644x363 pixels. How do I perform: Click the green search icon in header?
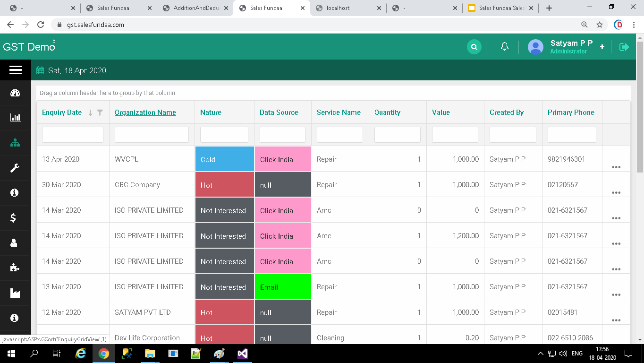click(474, 47)
